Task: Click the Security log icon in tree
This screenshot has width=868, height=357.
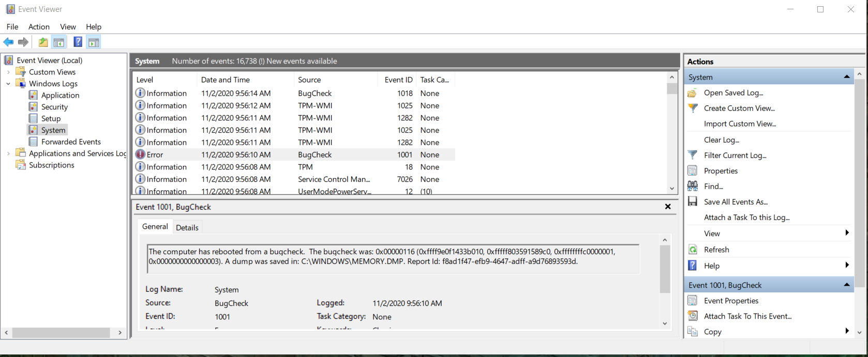Action: 33,106
